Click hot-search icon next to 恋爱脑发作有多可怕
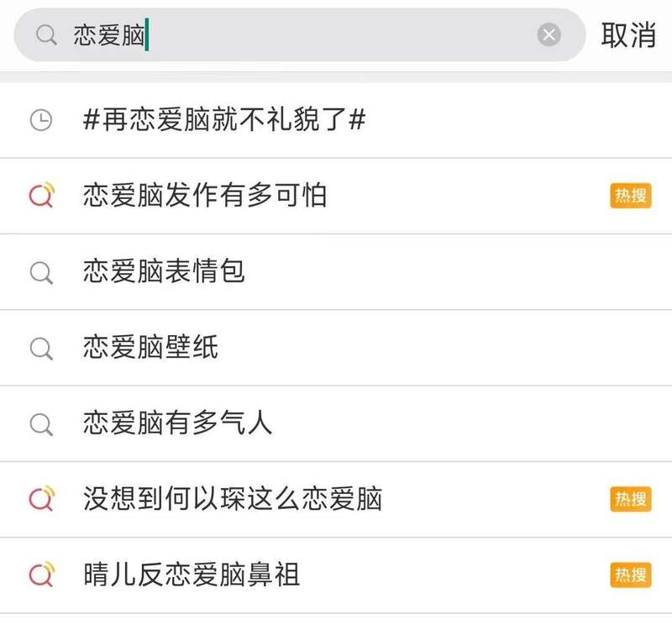 41,196
